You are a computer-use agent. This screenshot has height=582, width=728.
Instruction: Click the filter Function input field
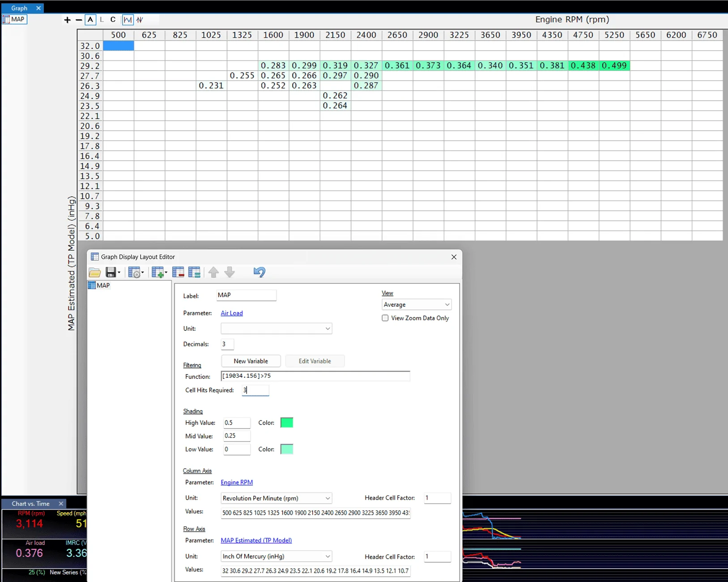[315, 376]
